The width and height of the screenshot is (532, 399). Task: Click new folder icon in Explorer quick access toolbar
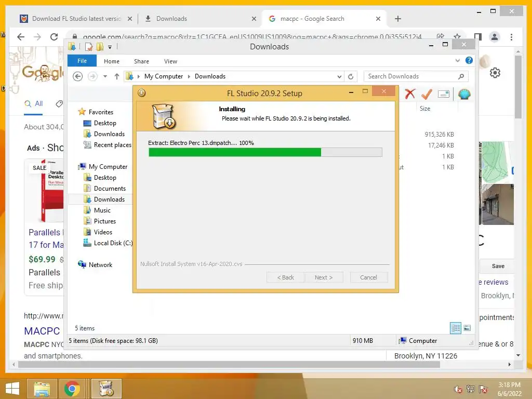point(100,46)
